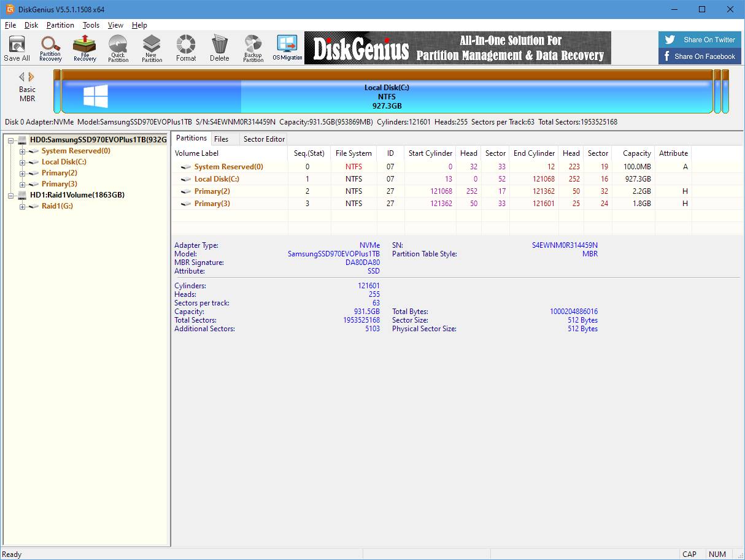Click the Start Cylinder column header
This screenshot has height=560, width=745.
point(430,153)
